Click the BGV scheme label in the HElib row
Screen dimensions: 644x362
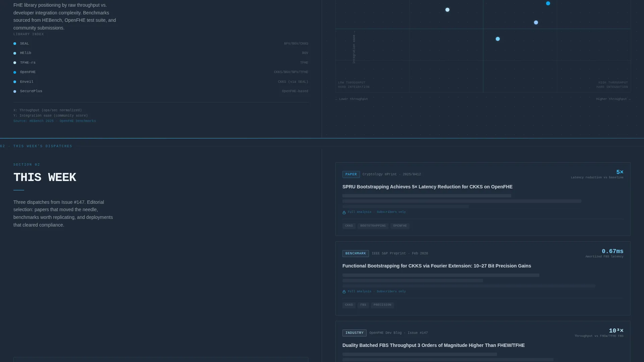point(305,53)
